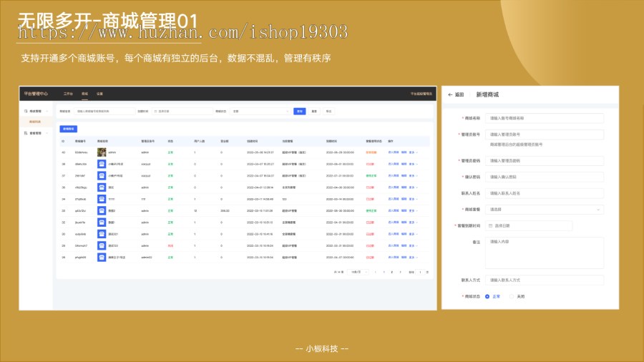This screenshot has width=644, height=362.
Task: Click the blue shop icon in row ID 36
Action: [x=102, y=187]
